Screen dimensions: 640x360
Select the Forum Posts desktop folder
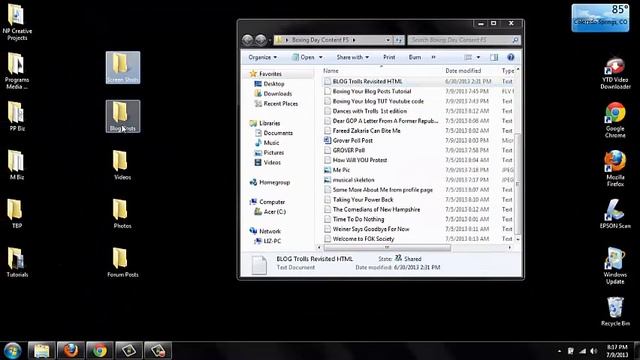[122, 262]
